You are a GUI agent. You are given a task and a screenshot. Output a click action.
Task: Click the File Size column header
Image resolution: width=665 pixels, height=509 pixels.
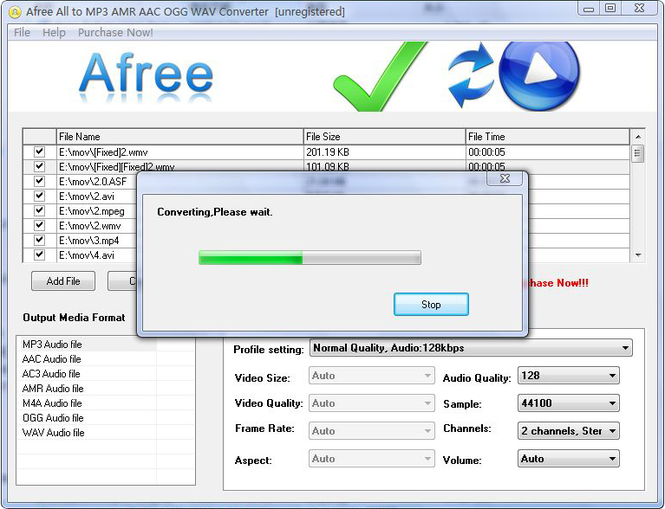point(384,137)
